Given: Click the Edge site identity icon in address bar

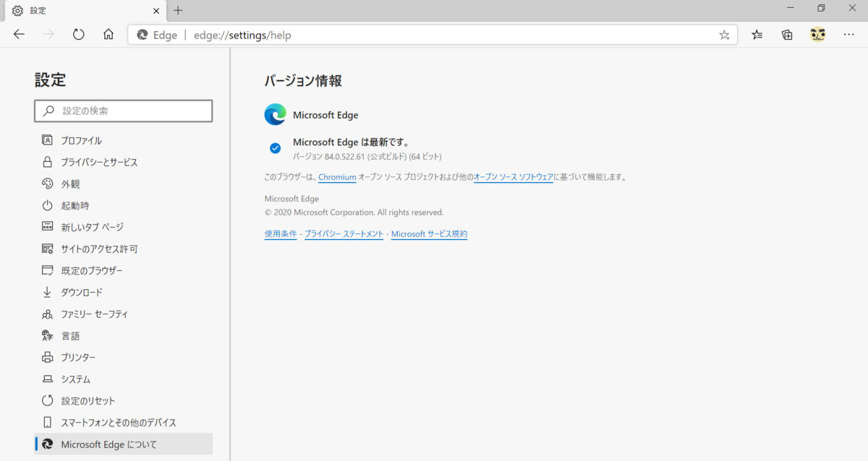Looking at the screenshot, I should pyautogui.click(x=142, y=35).
